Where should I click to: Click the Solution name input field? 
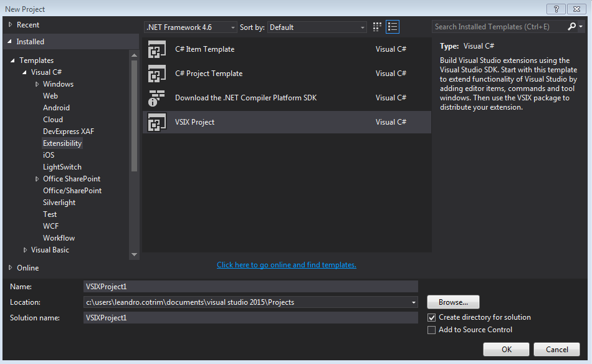(251, 317)
